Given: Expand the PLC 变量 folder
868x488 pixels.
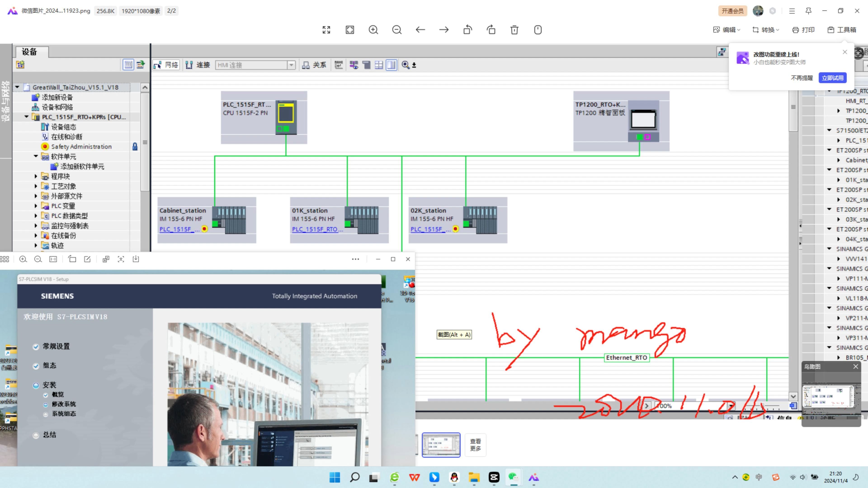Looking at the screenshot, I should click(36, 205).
